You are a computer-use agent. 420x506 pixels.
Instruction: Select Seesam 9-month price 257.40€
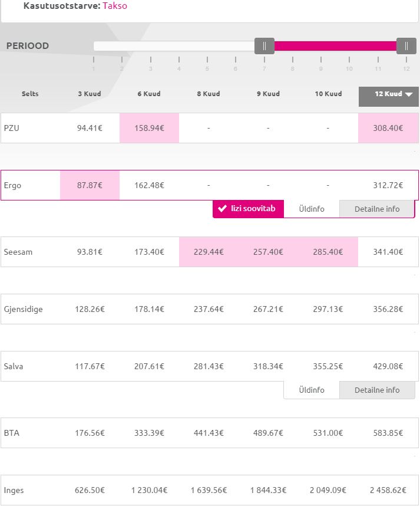(268, 252)
